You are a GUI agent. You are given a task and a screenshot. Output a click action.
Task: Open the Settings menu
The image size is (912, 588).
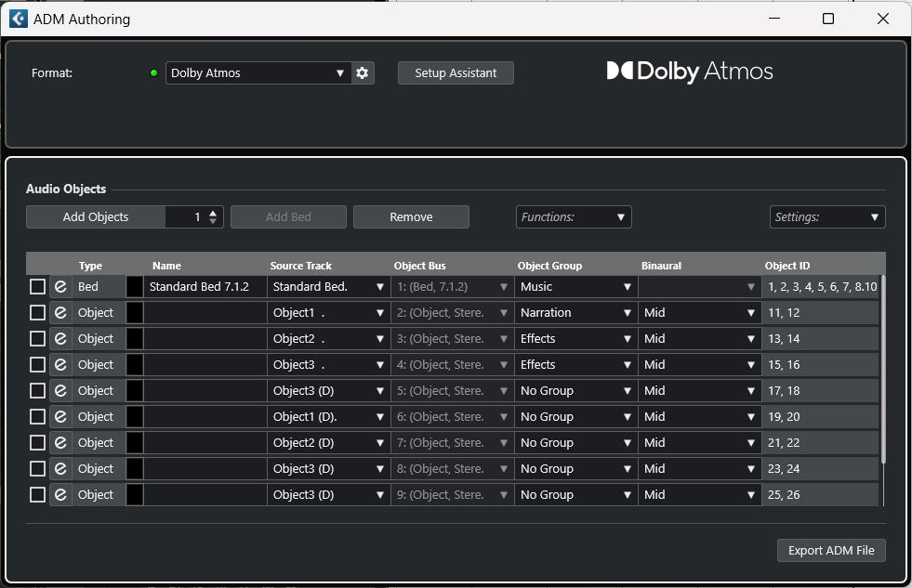827,217
